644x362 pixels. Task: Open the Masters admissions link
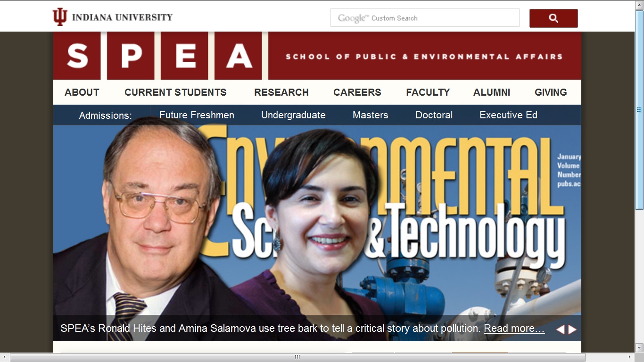371,115
